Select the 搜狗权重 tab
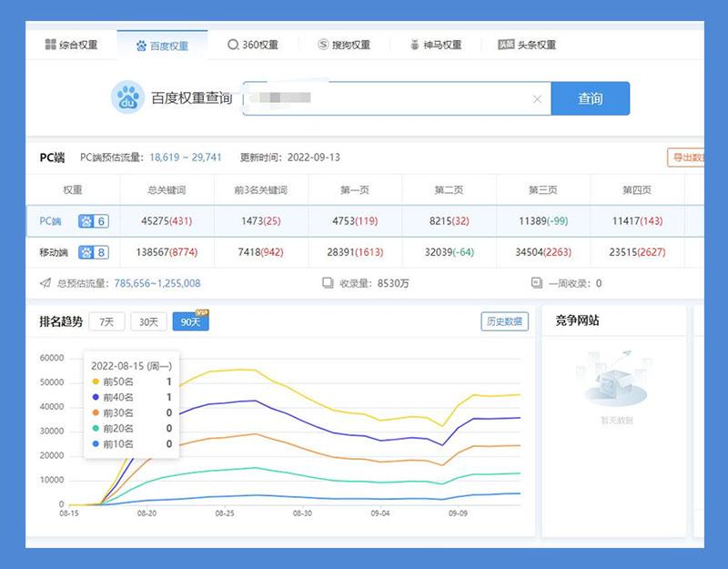 (344, 45)
